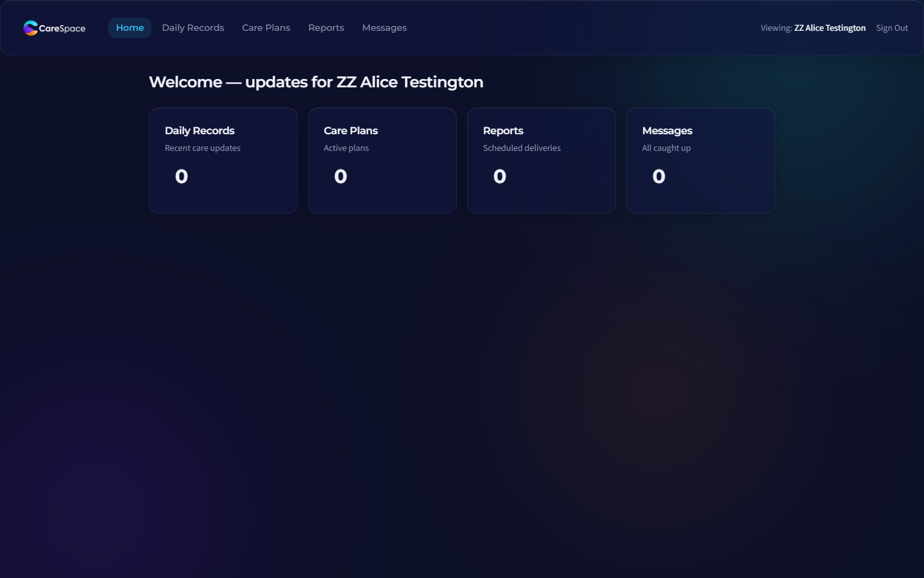Click the 'Recent care updates' text
Viewport: 924px width, 578px height.
click(203, 148)
